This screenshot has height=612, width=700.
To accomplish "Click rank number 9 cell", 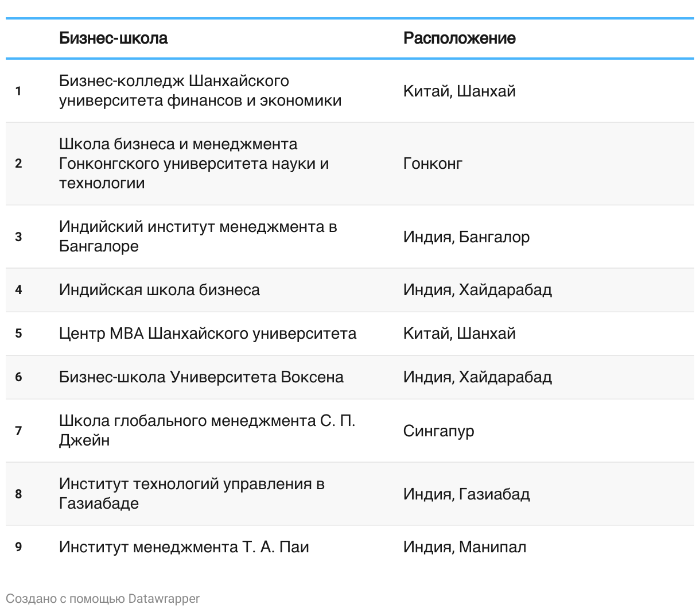I will pyautogui.click(x=18, y=547).
